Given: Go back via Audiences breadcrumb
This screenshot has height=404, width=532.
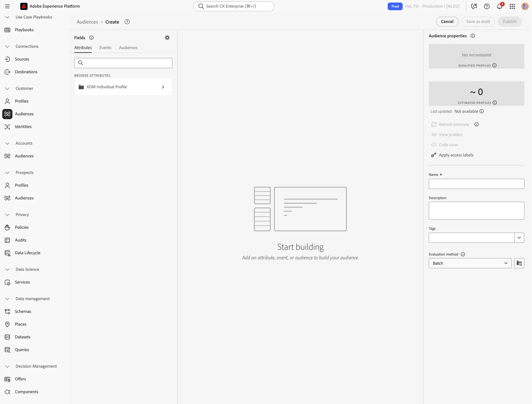Looking at the screenshot, I should click(87, 22).
